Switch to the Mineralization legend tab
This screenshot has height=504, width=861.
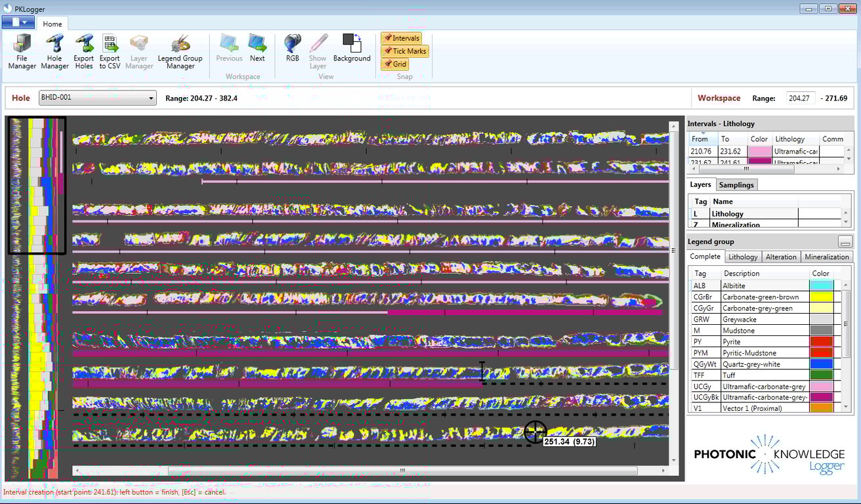click(x=826, y=257)
